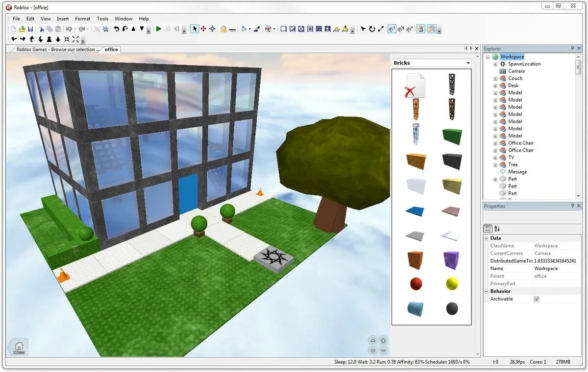This screenshot has height=372, width=588.
Task: Open the Edit menu
Action: (30, 19)
